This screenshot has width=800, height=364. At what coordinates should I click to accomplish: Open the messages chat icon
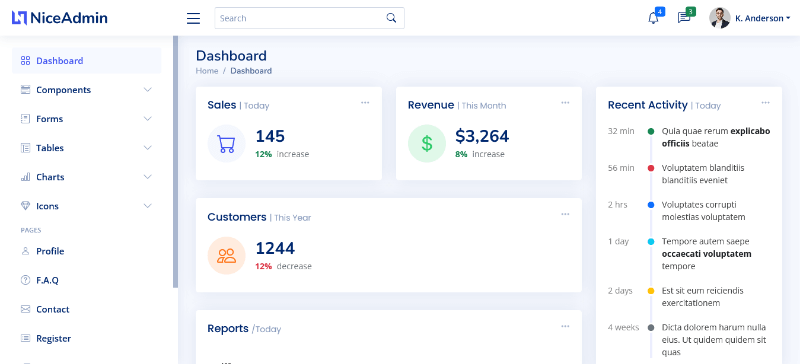pyautogui.click(x=684, y=18)
